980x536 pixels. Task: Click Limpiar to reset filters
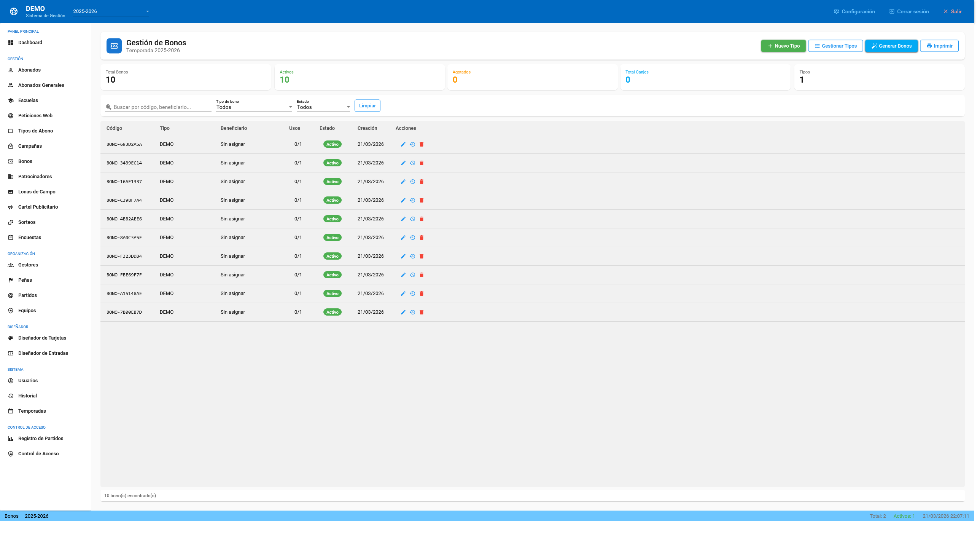click(x=367, y=106)
